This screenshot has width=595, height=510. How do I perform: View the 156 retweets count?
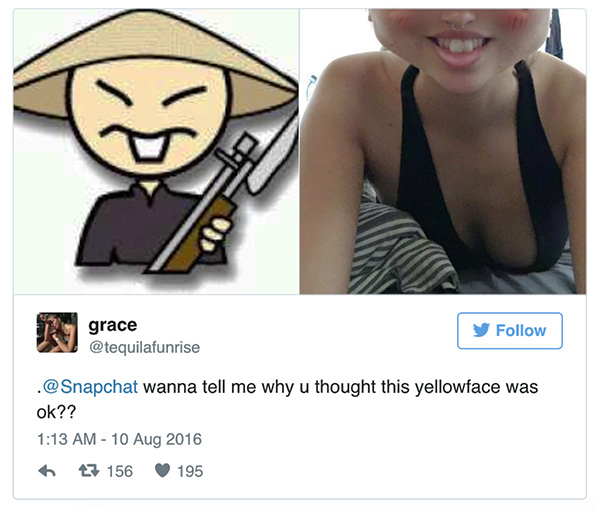point(120,471)
